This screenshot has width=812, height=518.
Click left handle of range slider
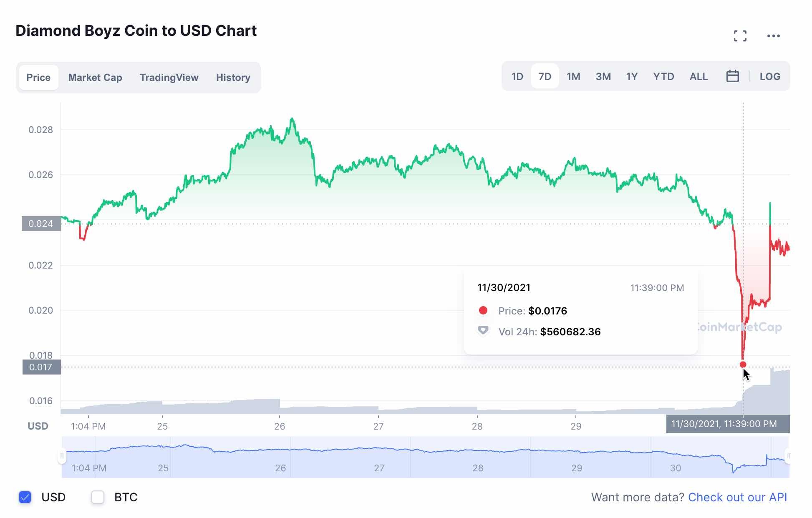(62, 456)
